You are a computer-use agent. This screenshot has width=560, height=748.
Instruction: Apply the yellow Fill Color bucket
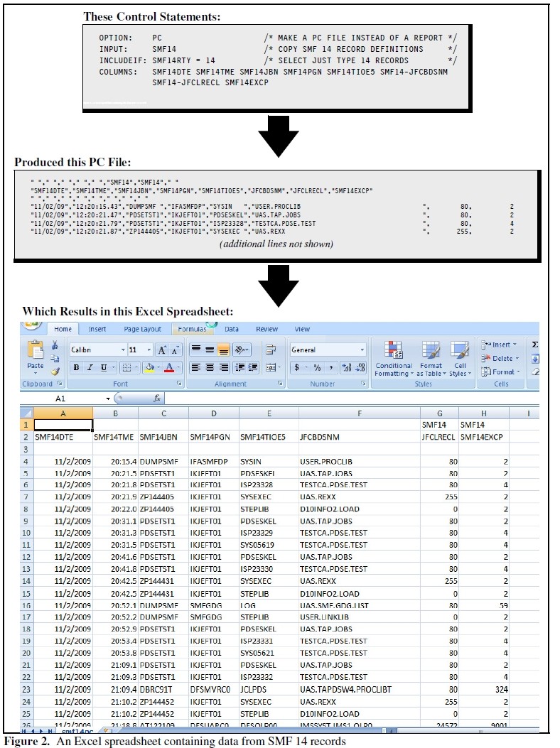click(x=149, y=367)
